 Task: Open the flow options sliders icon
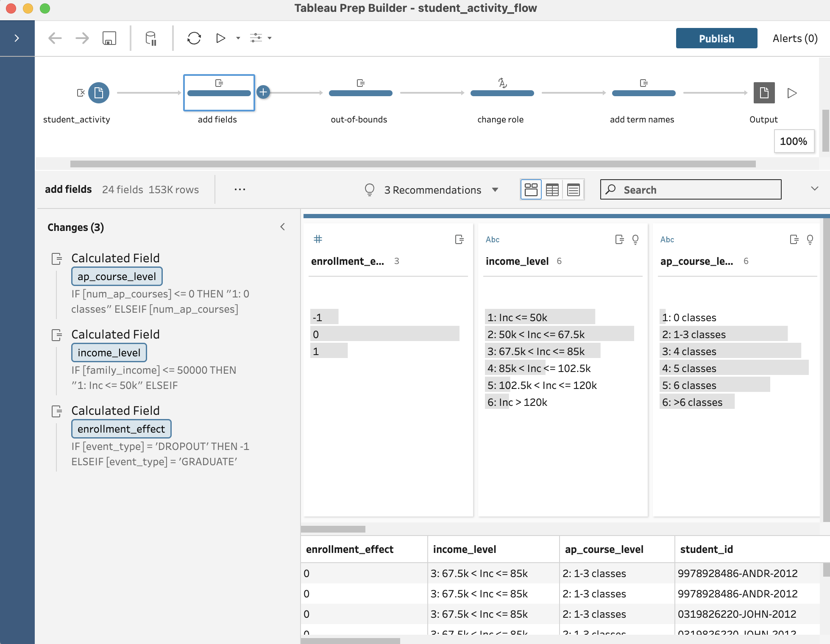coord(256,38)
